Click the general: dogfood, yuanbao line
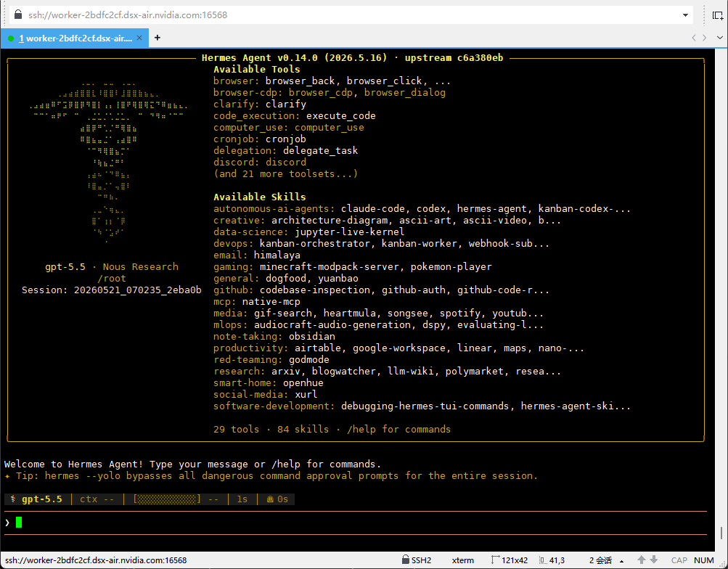728x569 pixels. tap(285, 278)
